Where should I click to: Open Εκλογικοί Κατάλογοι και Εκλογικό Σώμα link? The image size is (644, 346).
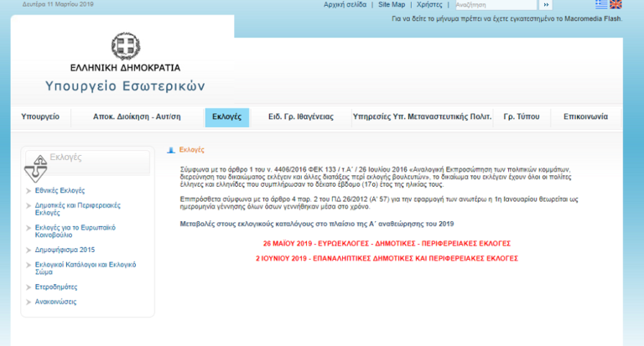click(x=86, y=268)
